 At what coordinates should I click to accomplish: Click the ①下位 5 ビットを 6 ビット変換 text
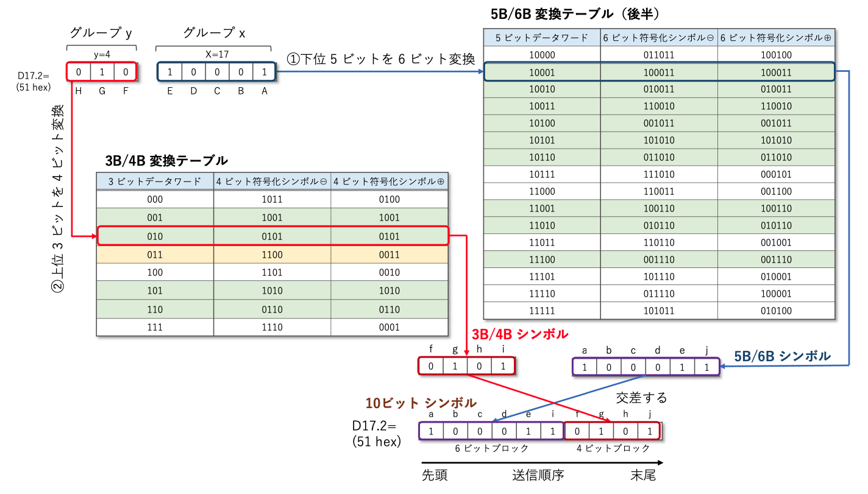[x=380, y=58]
